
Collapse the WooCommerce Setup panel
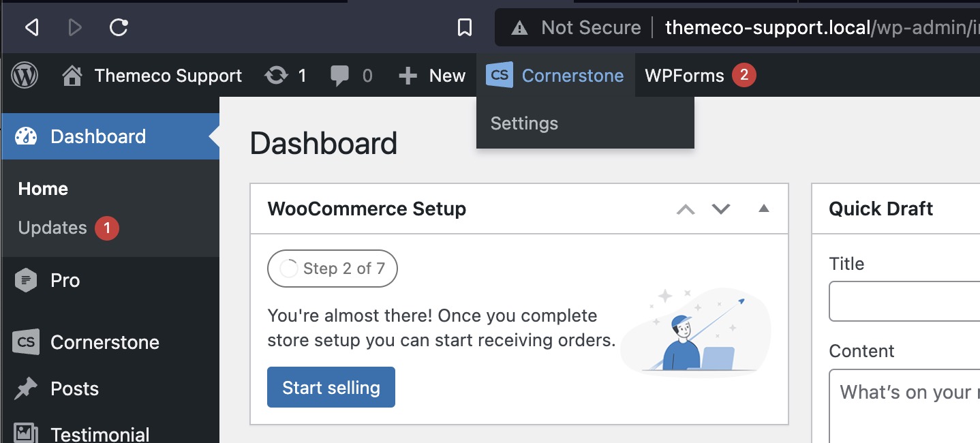coord(764,209)
